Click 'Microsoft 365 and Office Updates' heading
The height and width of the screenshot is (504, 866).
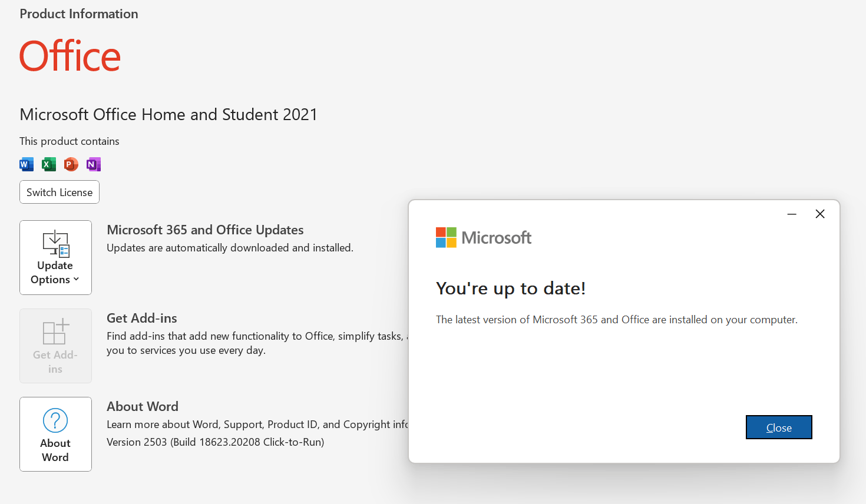click(x=205, y=230)
